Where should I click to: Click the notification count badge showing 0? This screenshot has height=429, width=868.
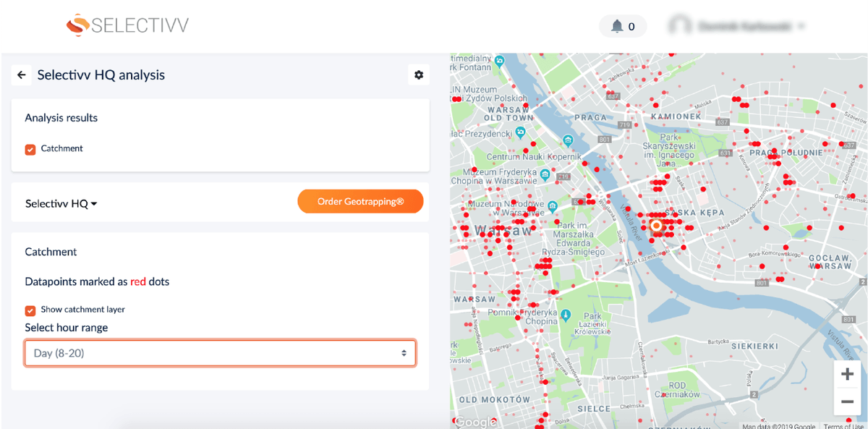coord(631,25)
